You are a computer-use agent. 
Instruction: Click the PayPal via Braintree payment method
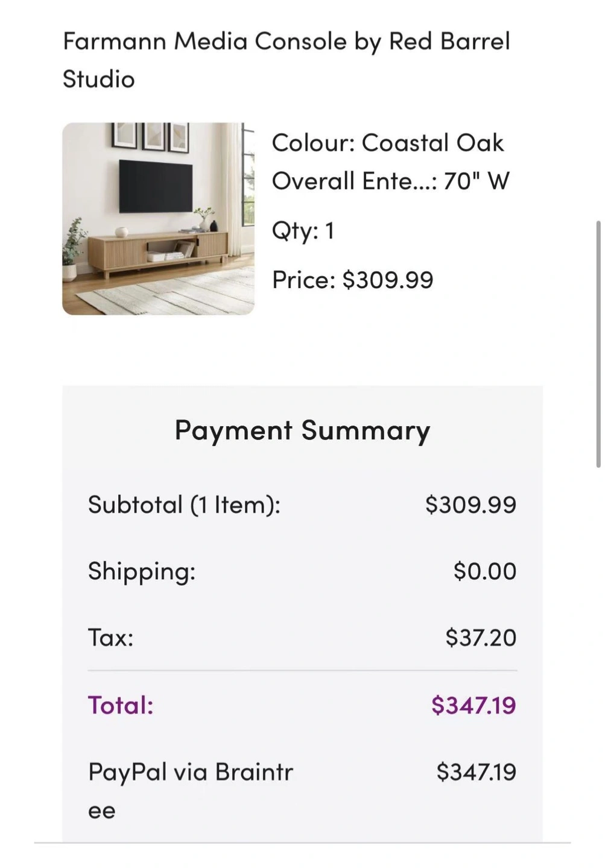[191, 790]
